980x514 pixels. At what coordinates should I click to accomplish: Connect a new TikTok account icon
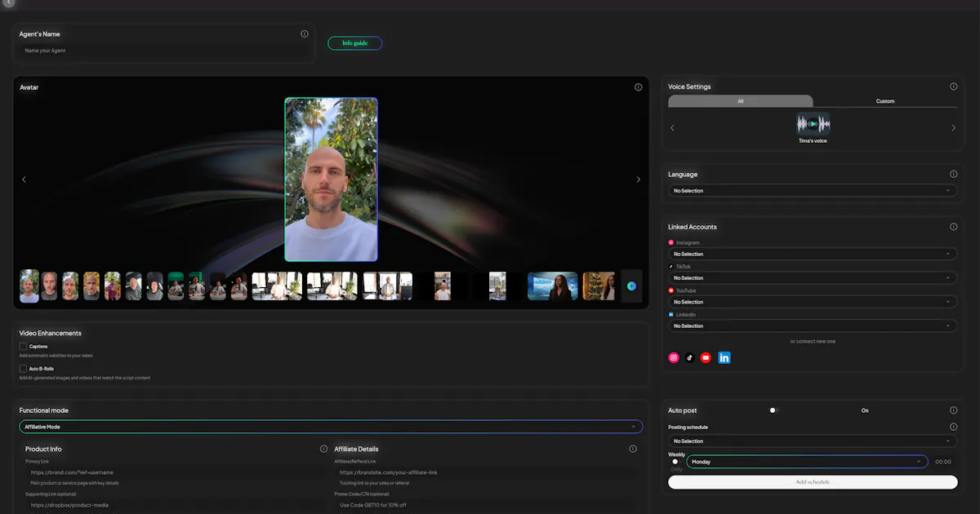coord(689,357)
